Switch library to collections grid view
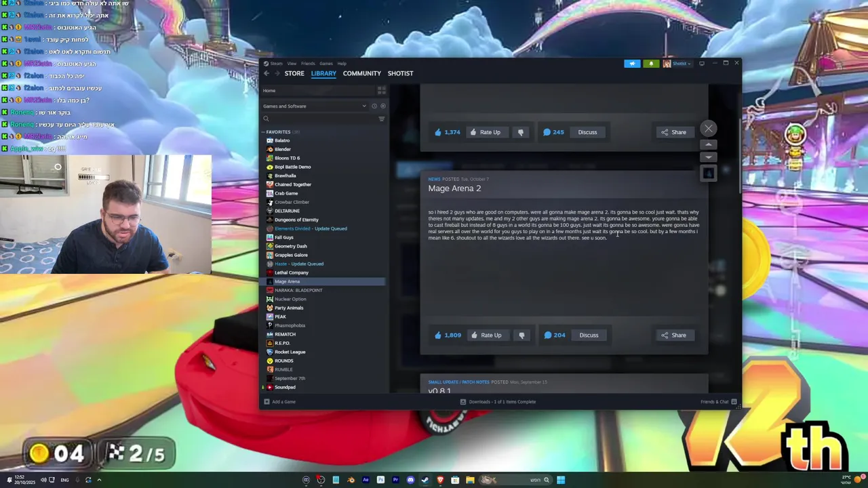 382,90
